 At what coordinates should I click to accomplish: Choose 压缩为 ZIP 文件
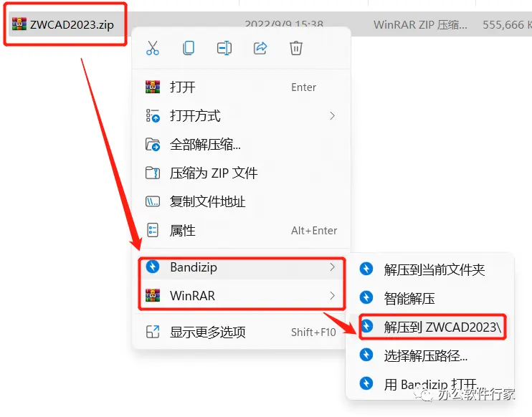241,173
